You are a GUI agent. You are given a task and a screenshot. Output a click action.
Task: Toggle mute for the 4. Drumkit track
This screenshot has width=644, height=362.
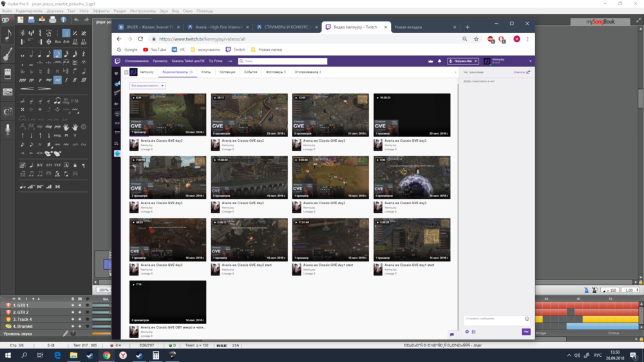pos(80,327)
